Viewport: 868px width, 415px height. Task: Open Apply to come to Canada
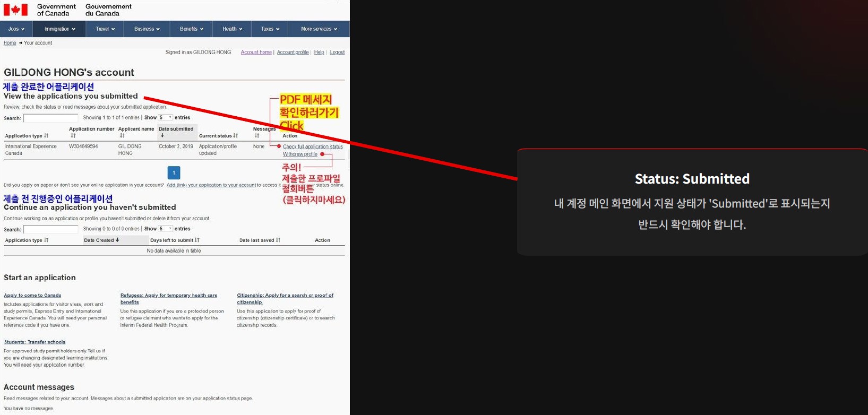click(x=32, y=296)
